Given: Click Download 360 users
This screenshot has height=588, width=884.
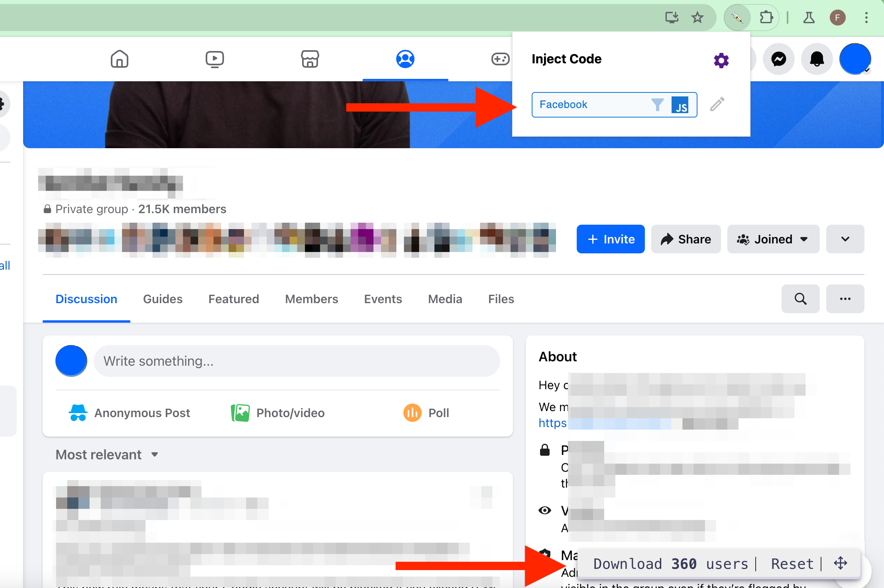Looking at the screenshot, I should coord(670,564).
